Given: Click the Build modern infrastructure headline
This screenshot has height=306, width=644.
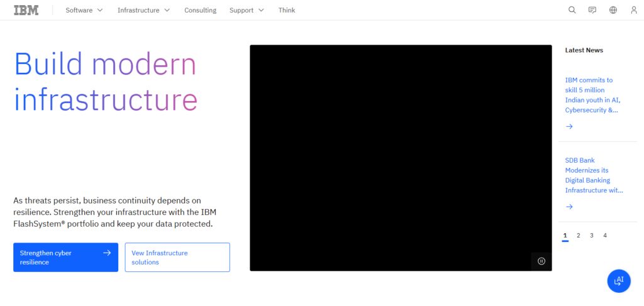Looking at the screenshot, I should 106,82.
